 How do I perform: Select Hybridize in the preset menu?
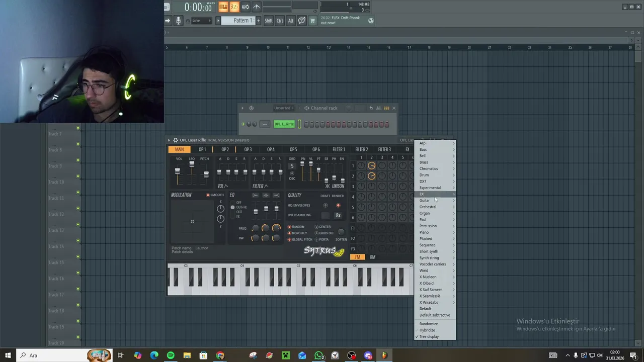435,330
